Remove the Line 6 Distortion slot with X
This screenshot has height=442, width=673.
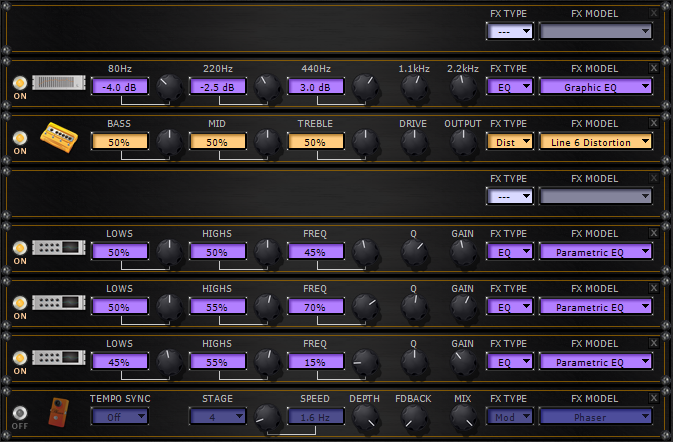(x=654, y=123)
